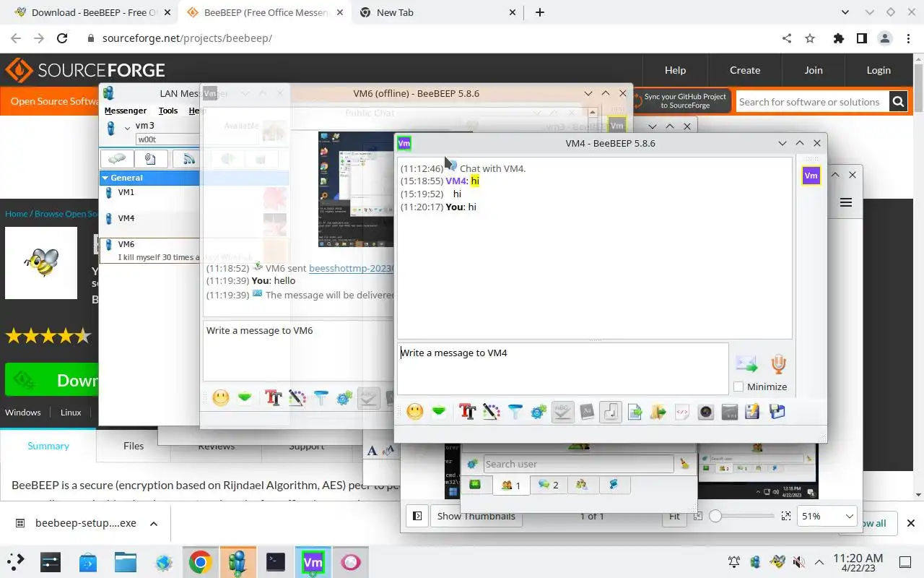
Task: Adjust the image zoom slider
Action: point(744,516)
